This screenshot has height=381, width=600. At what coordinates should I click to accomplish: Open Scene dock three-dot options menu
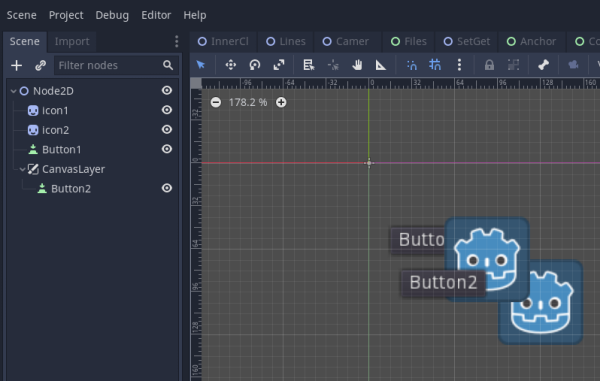(176, 41)
